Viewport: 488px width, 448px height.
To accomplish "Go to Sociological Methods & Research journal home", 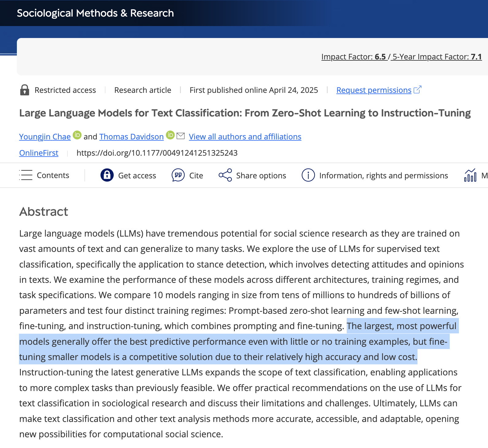I will coord(95,13).
